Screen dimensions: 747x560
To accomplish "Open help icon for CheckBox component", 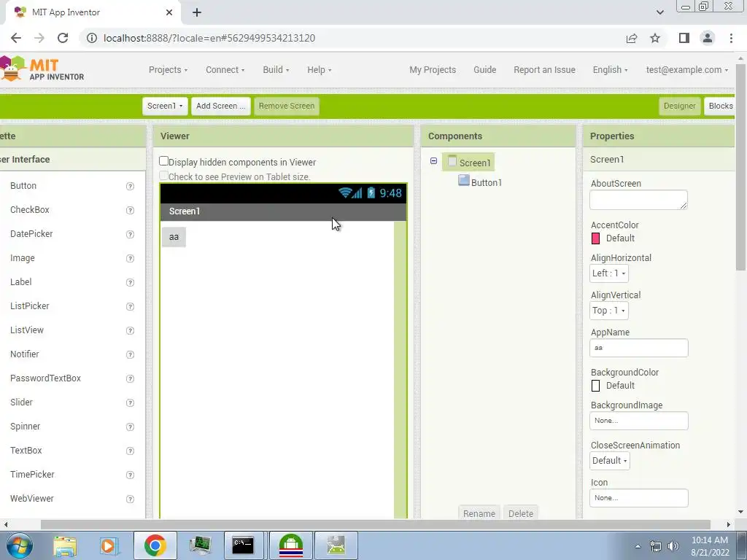I will click(x=130, y=210).
